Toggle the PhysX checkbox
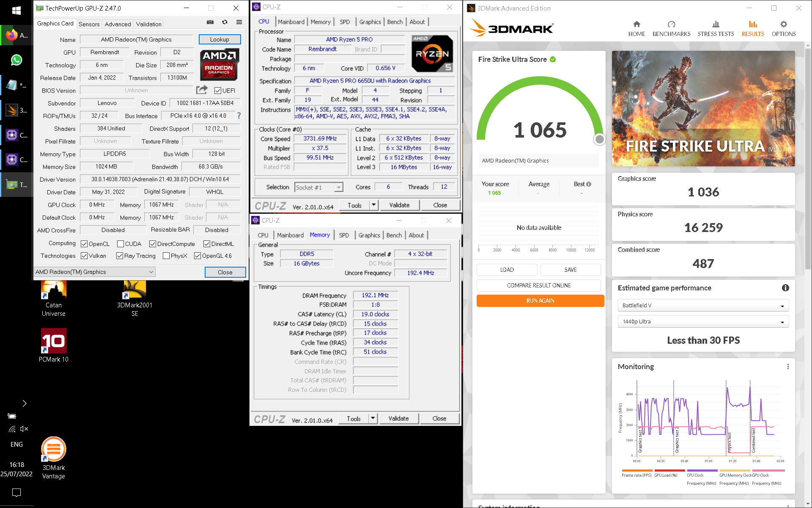Viewport: 812px width, 508px height. 166,256
